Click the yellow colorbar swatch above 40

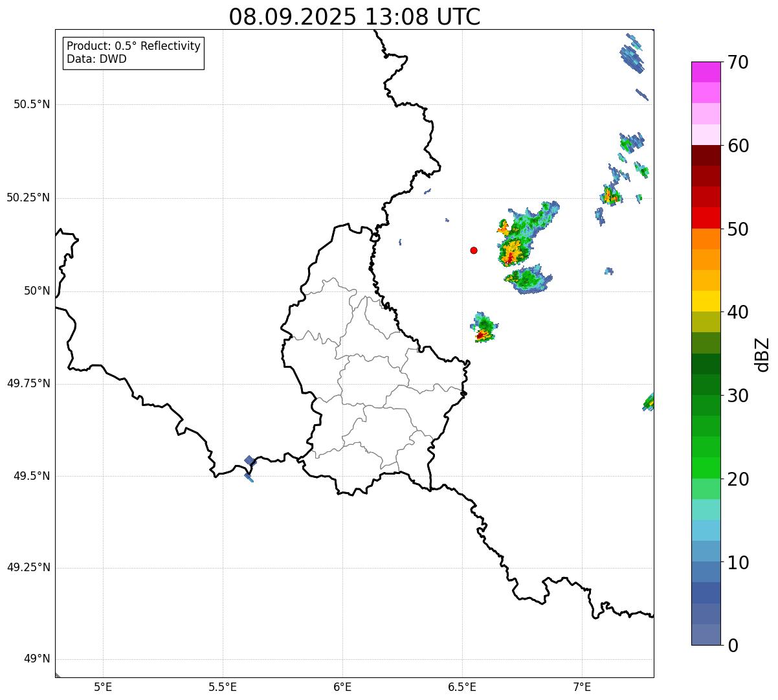(706, 302)
